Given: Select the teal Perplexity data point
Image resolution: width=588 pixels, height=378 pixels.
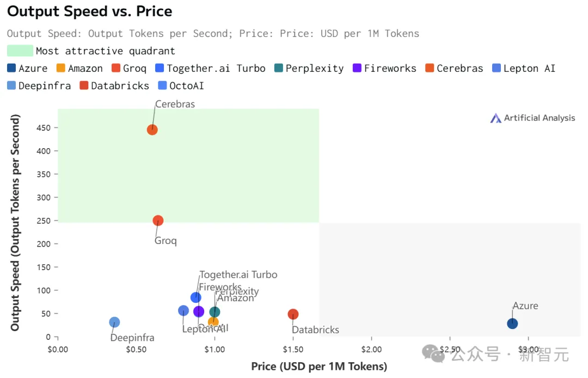Looking at the screenshot, I should [215, 312].
